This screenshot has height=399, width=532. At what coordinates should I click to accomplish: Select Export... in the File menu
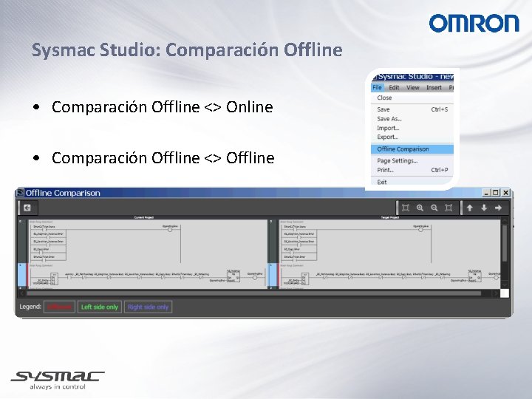coord(412,137)
